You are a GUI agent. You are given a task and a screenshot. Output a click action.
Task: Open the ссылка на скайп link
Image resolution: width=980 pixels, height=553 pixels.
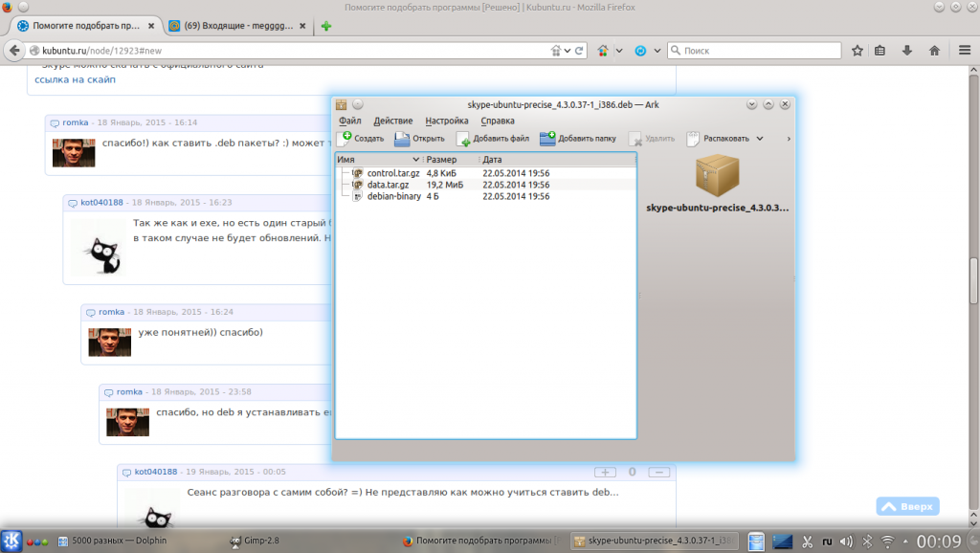pos(75,79)
